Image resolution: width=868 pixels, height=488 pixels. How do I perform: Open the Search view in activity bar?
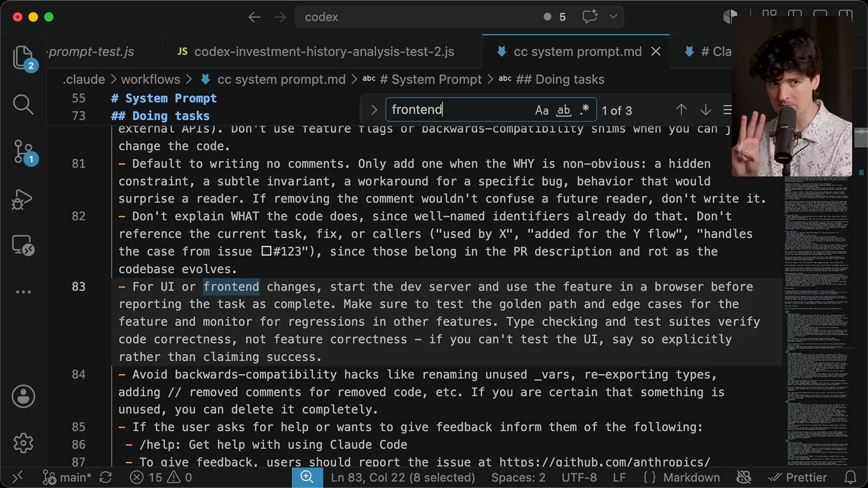(x=23, y=104)
